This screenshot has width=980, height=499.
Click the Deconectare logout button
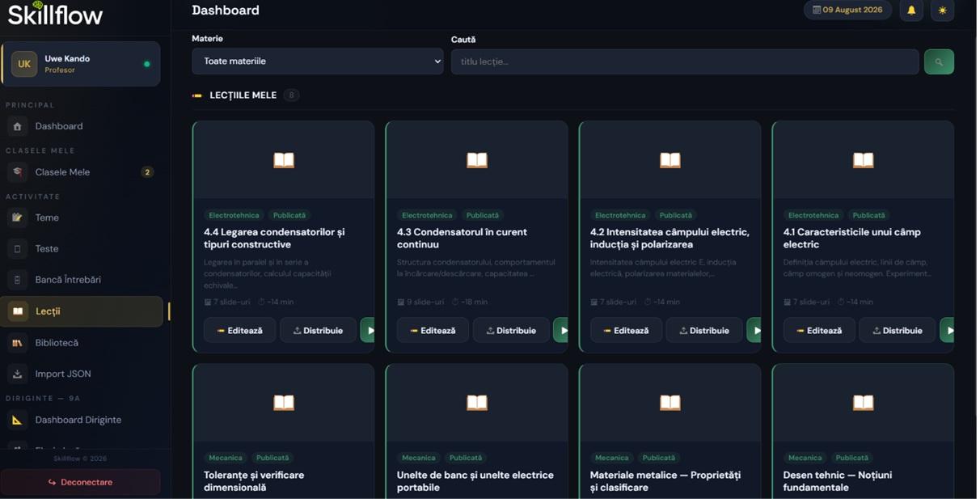coord(81,484)
